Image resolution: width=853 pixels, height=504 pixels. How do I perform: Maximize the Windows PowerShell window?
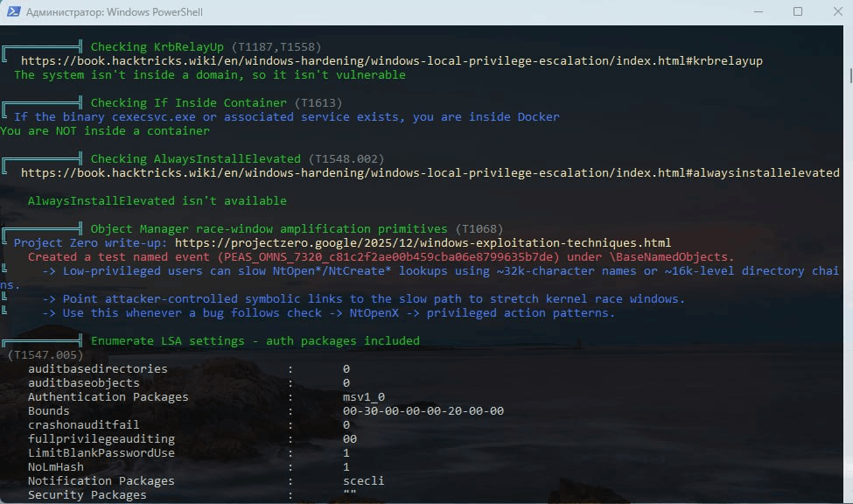tap(798, 11)
